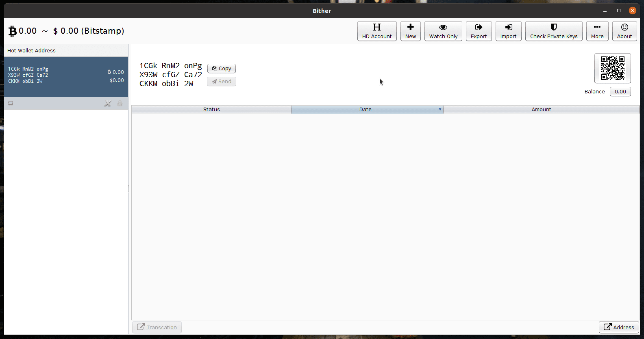The image size is (644, 339).
Task: Click the X icon in address footer
Action: click(107, 104)
